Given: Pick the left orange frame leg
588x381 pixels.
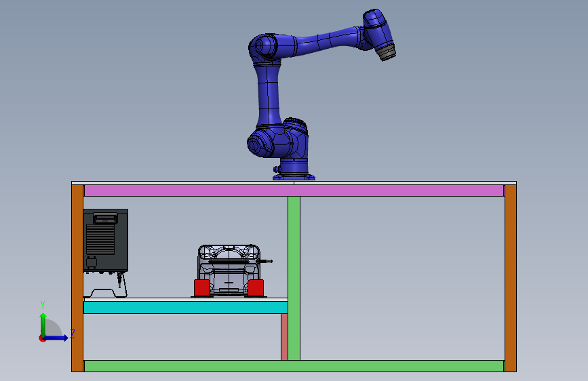Looking at the screenshot, I should [77, 278].
